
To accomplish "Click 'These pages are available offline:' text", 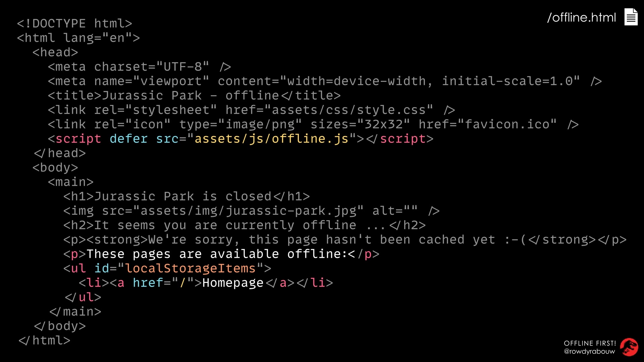I will pos(217,254).
